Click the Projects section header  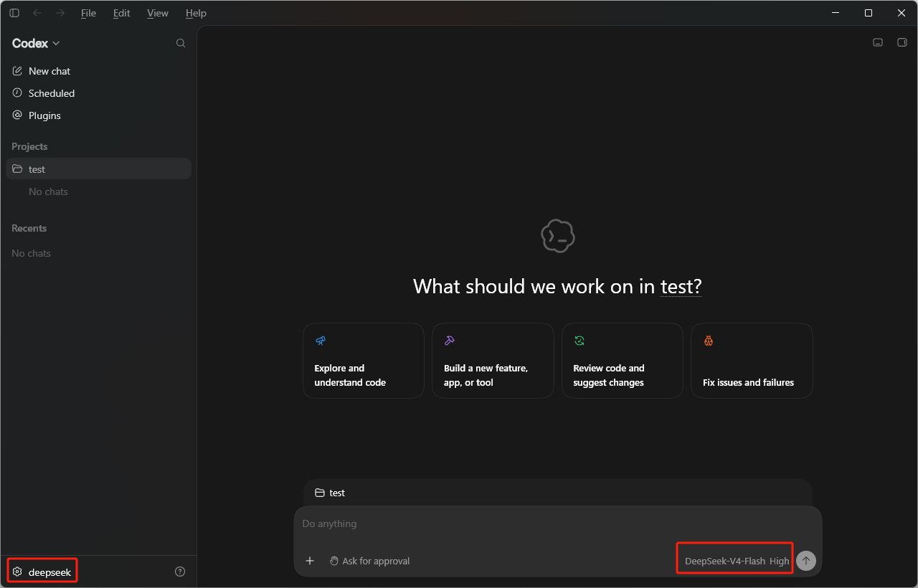29,146
